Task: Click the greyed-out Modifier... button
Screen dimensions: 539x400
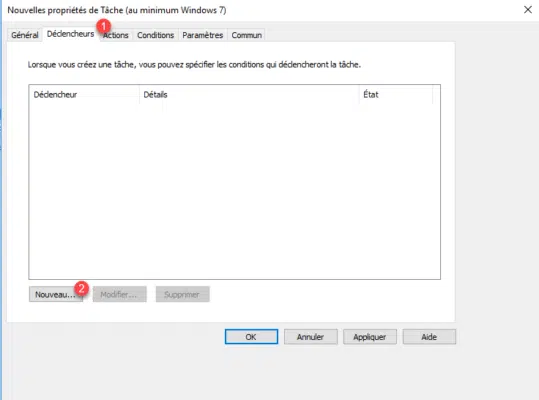Action: (x=119, y=295)
